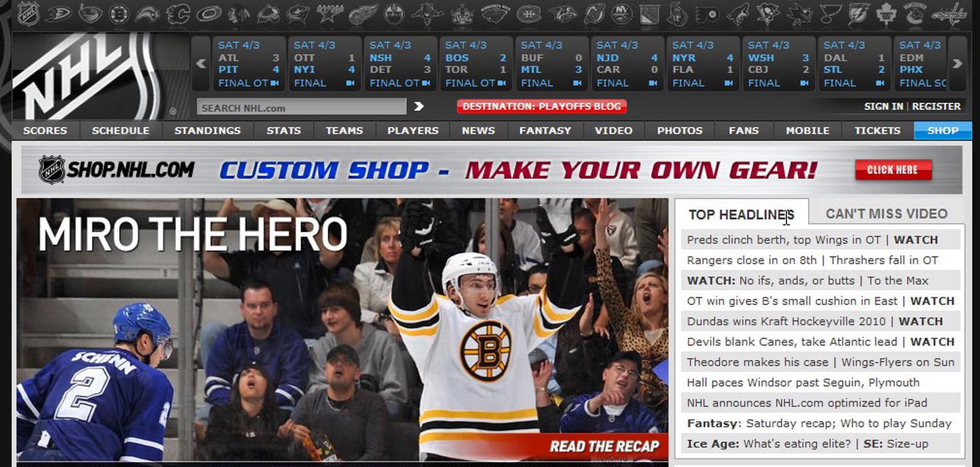Click the Read the Recap button
This screenshot has height=467, width=980.
604,447
